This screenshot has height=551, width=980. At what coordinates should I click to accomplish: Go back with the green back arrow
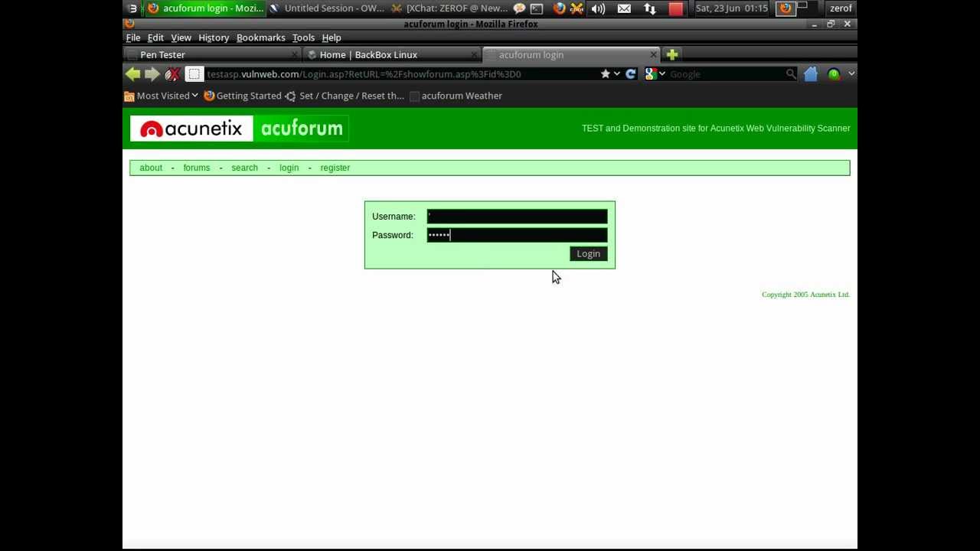click(132, 74)
